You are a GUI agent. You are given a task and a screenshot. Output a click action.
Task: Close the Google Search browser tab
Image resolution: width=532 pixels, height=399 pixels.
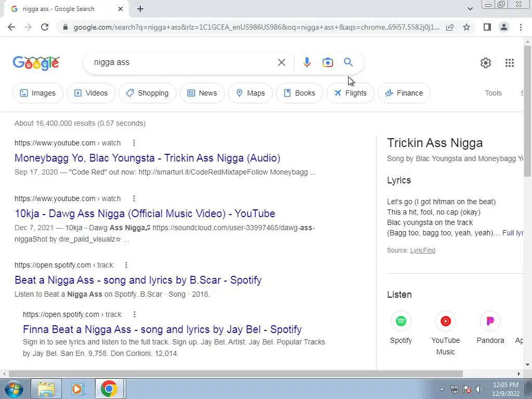coord(121,9)
